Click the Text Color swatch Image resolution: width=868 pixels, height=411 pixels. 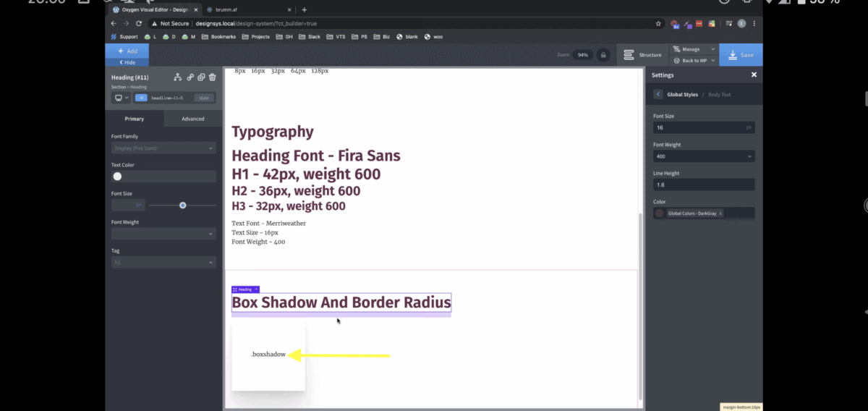[117, 177]
